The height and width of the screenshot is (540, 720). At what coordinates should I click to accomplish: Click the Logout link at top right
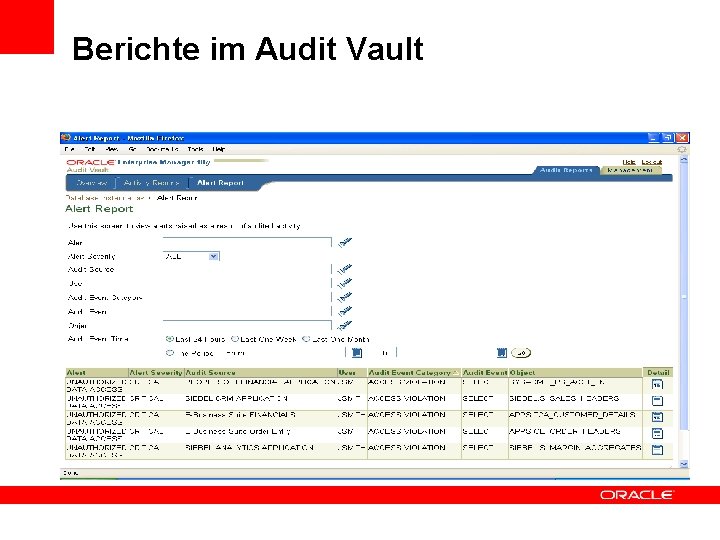pos(652,162)
